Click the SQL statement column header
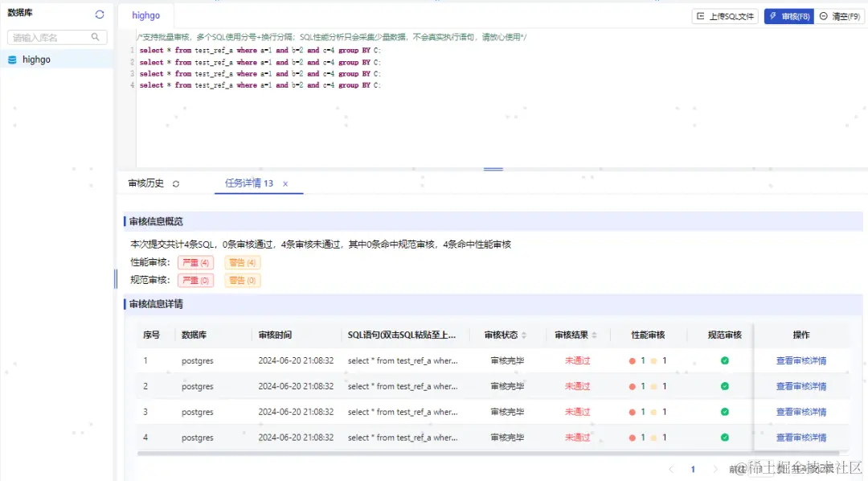868x481 pixels. [402, 335]
